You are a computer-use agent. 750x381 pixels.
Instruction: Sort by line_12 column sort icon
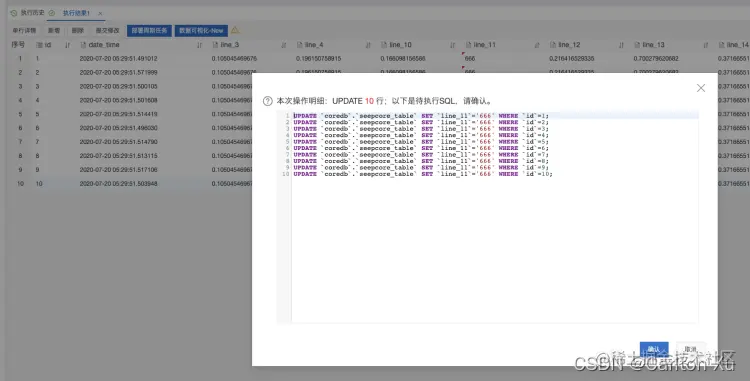pos(621,45)
